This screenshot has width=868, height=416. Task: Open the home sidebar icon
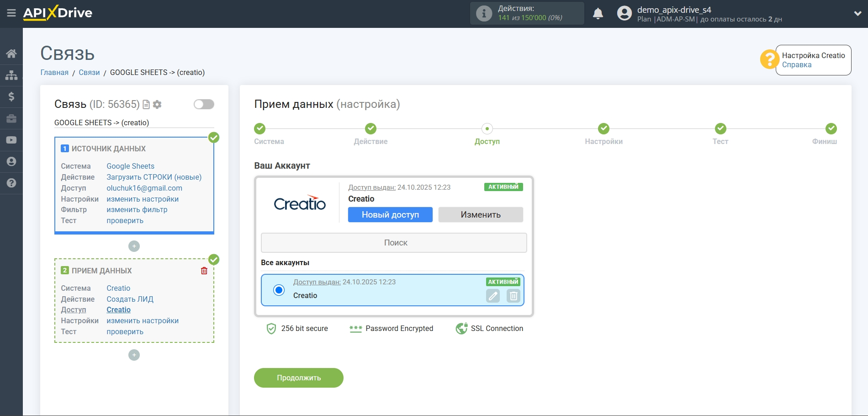click(11, 53)
